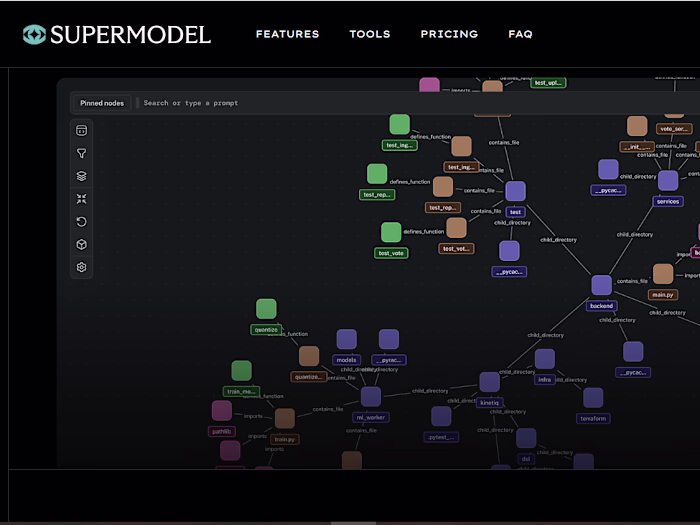700x525 pixels.
Task: Select the green test_vote function node
Action: coord(391,233)
